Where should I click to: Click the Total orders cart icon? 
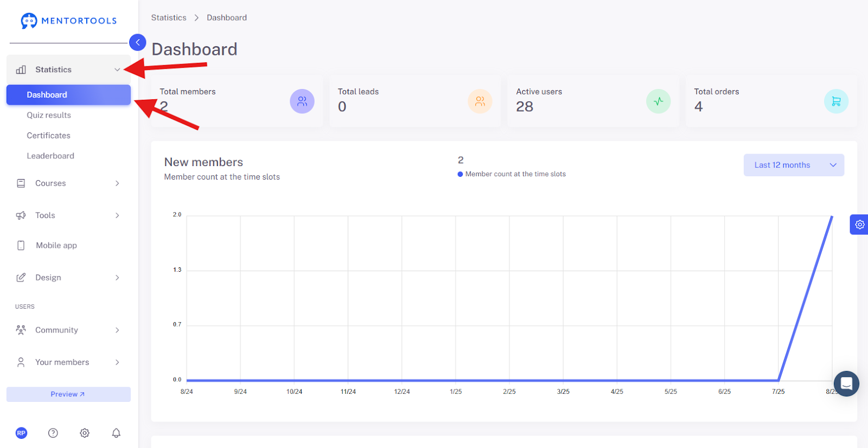(836, 101)
